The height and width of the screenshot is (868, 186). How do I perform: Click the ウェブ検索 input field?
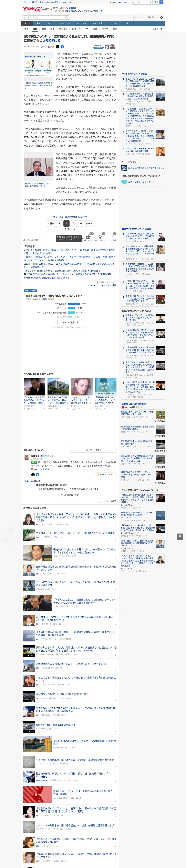140,2
